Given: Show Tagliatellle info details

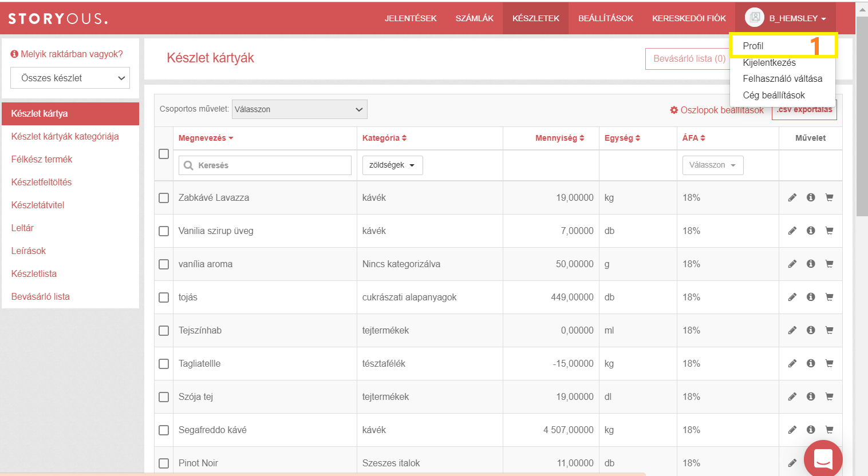Looking at the screenshot, I should click(811, 363).
